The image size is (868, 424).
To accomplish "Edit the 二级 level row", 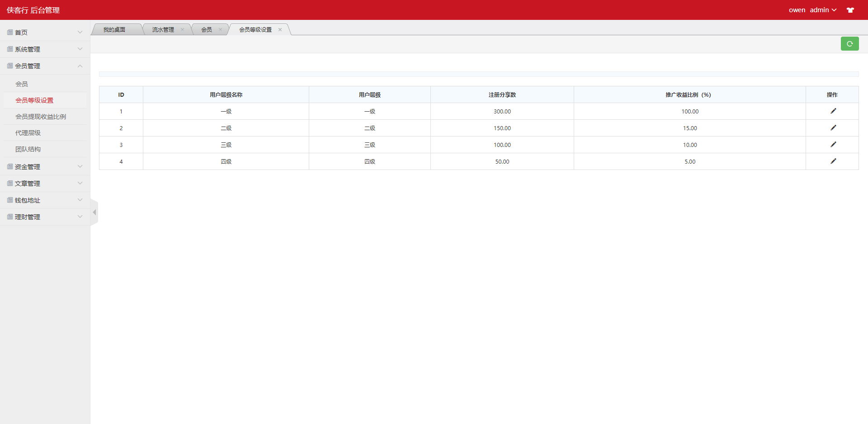I will point(833,128).
